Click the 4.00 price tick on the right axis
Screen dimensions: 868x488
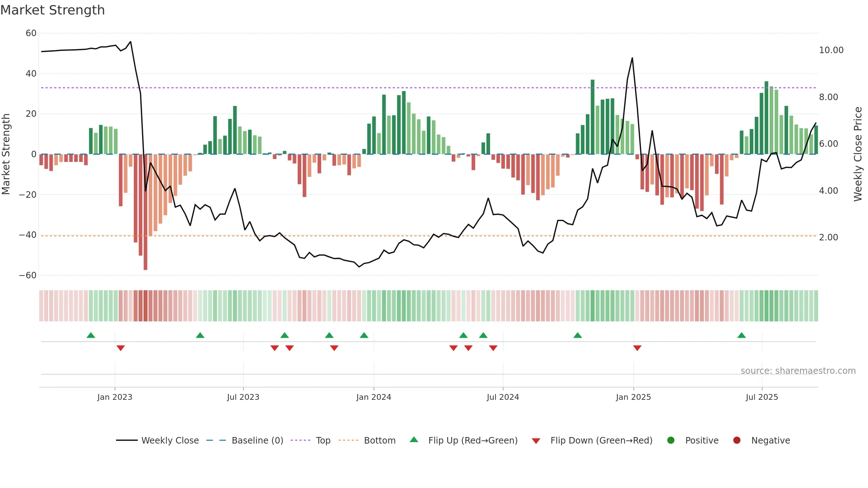tap(829, 191)
